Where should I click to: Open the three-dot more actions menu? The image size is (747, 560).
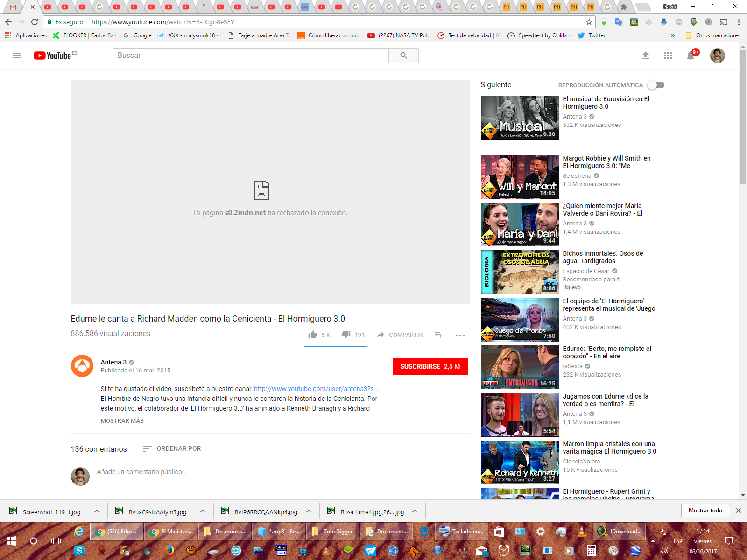point(460,335)
